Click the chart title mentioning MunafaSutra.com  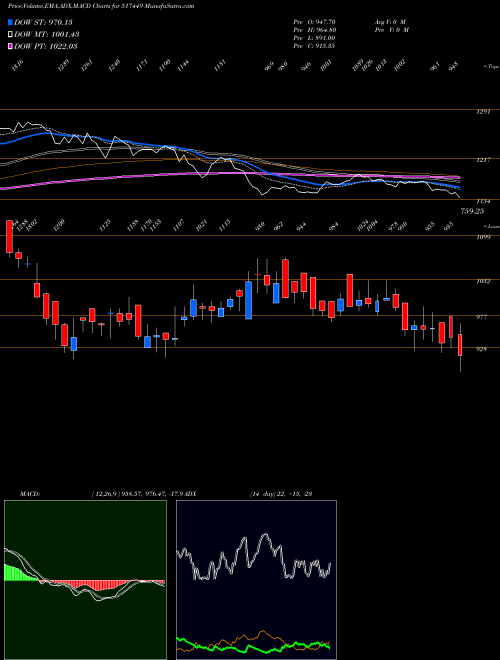[101, 6]
